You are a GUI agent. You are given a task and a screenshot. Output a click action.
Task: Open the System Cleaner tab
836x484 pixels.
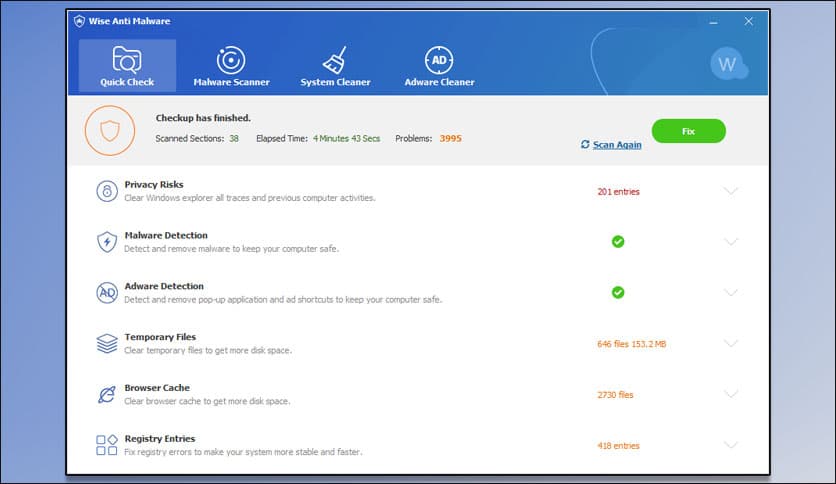(334, 66)
